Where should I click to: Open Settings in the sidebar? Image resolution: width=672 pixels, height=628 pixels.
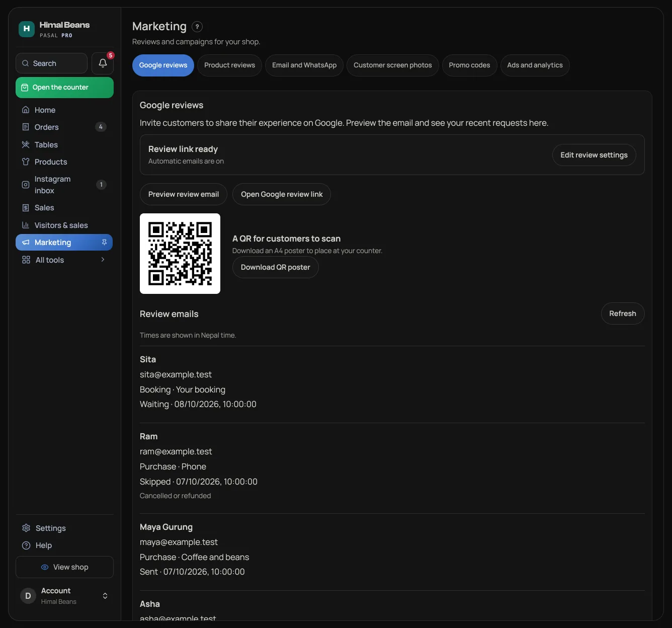[64, 528]
